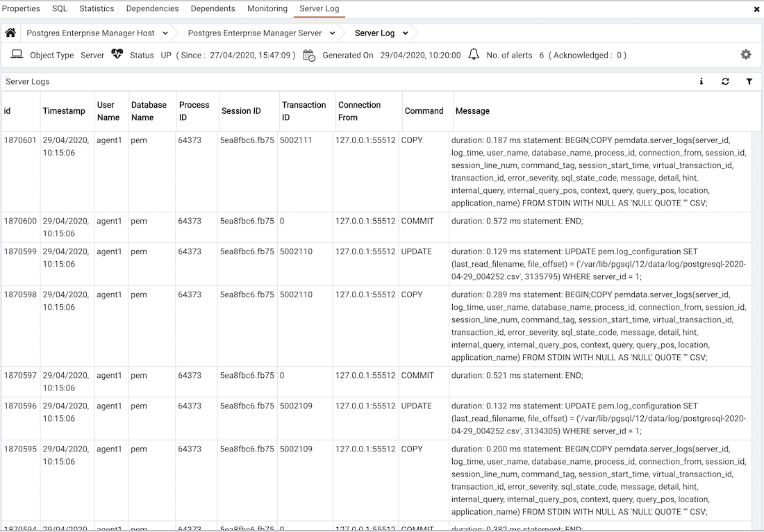The image size is (764, 532).
Task: Expand Postgres Enterprise Manager Host dropdown
Action: [x=165, y=33]
